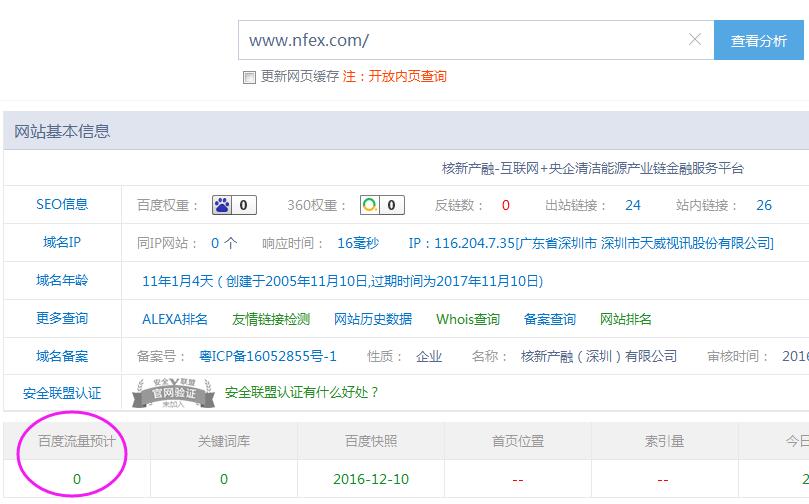Clear the URL field with the X icon

click(x=695, y=40)
